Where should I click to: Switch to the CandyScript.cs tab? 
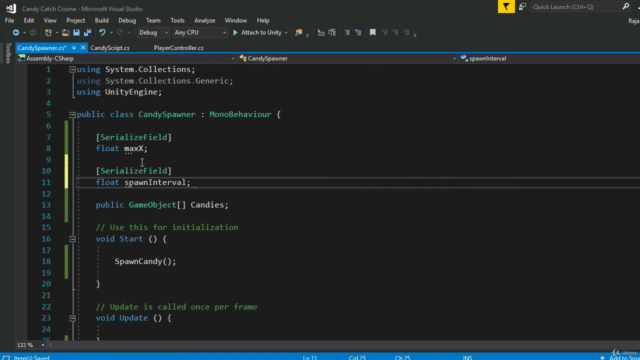pos(110,48)
